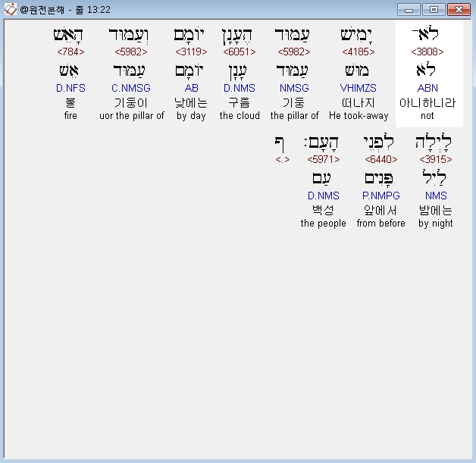
Task: Click the Korean gloss 앞에서
Action: point(380,210)
